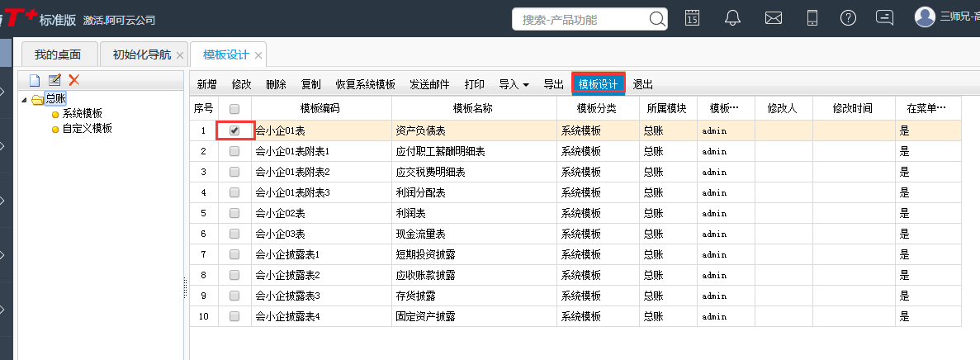Click the highlighted 模板设计 toolbar button
This screenshot has width=980, height=360.
(x=598, y=84)
